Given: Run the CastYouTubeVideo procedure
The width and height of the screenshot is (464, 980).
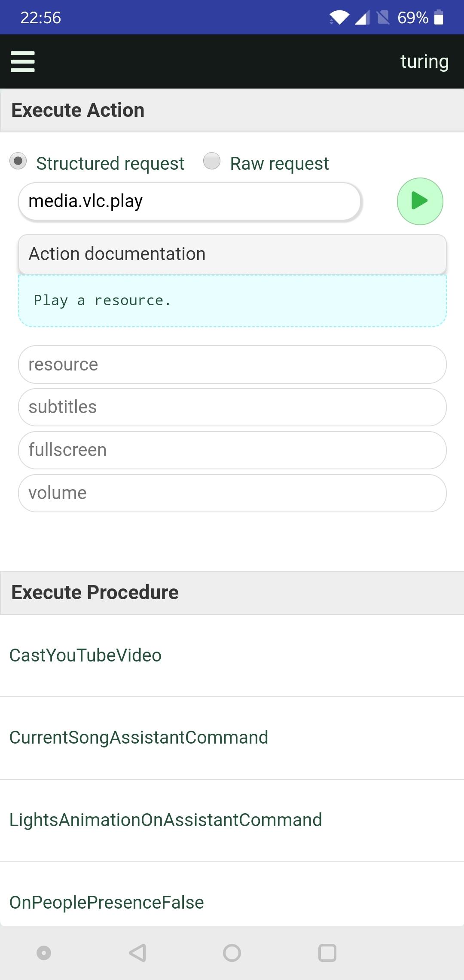Looking at the screenshot, I should (86, 655).
